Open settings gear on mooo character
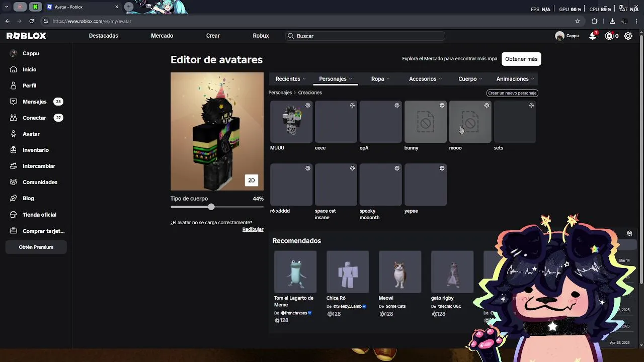The height and width of the screenshot is (362, 644). click(x=487, y=105)
